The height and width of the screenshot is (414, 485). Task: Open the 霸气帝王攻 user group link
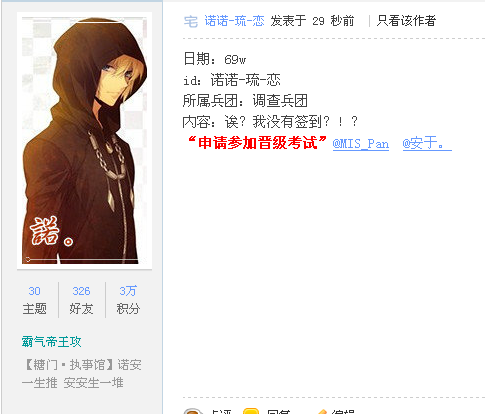tap(52, 342)
